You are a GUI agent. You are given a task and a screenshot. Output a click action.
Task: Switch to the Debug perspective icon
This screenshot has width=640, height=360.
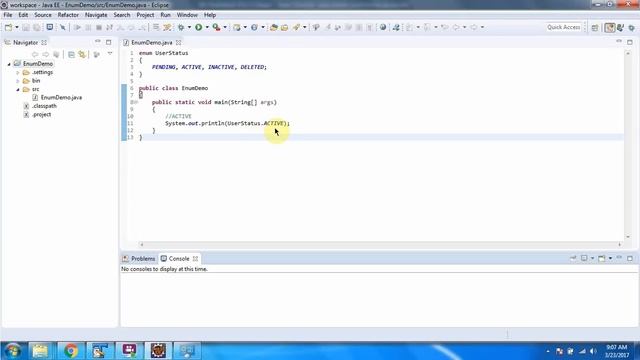pyautogui.click(x=631, y=28)
